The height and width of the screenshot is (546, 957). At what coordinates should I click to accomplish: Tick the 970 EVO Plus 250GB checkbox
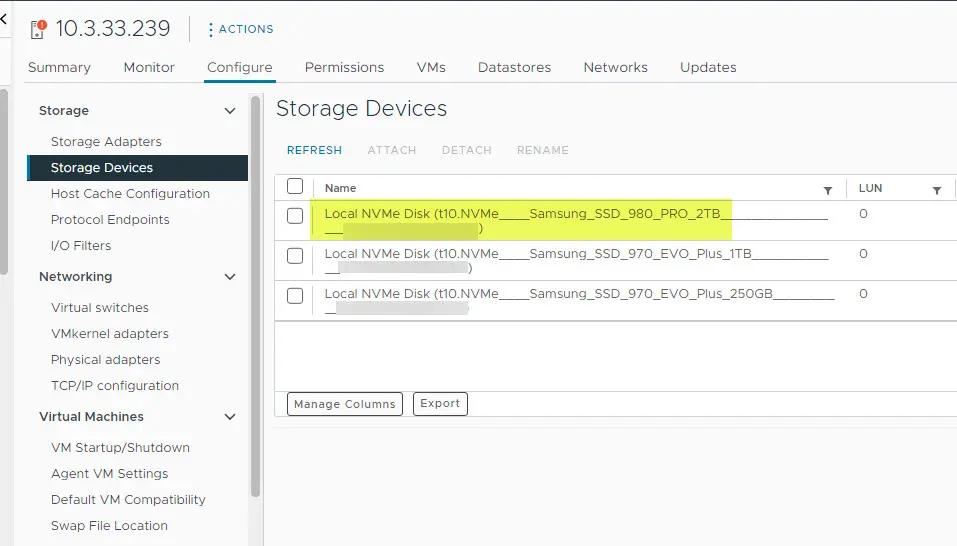(x=295, y=296)
